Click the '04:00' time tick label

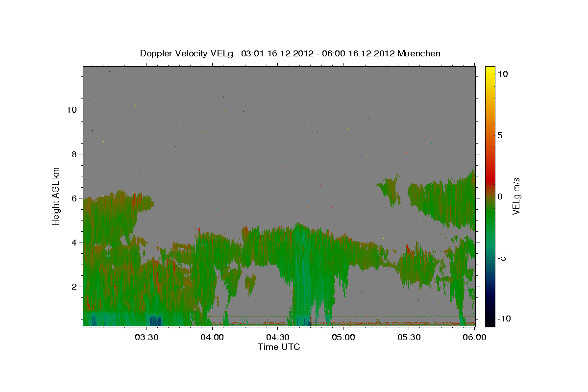[213, 337]
